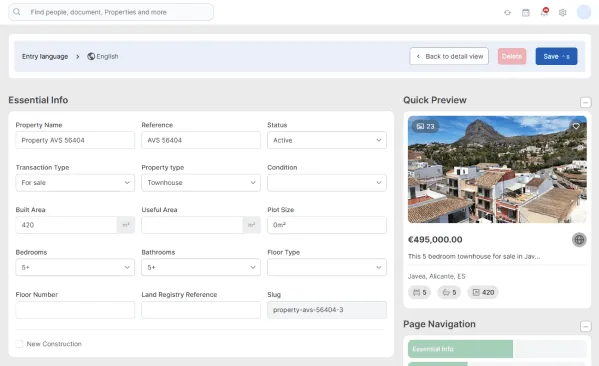Click the refresh sync icon in header

507,13
